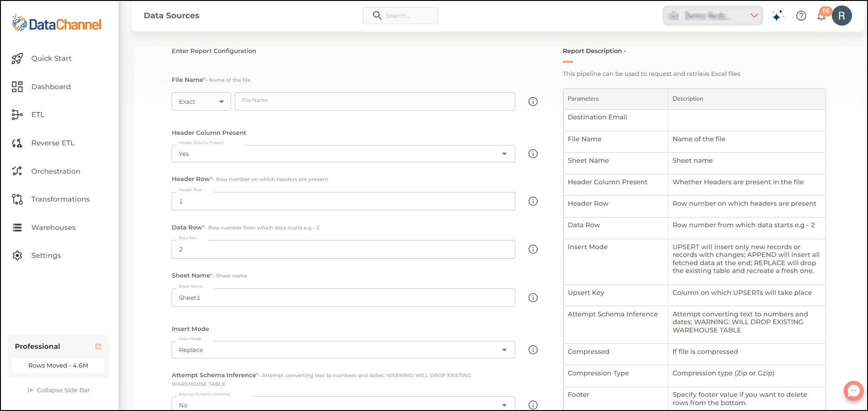
Task: Click the search magnifier icon
Action: coord(377,16)
